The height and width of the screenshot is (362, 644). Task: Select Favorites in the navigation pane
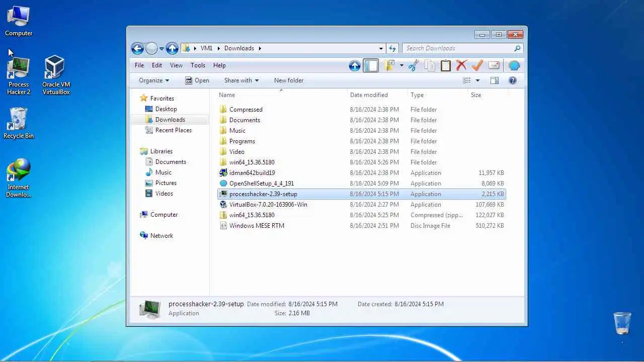(162, 99)
